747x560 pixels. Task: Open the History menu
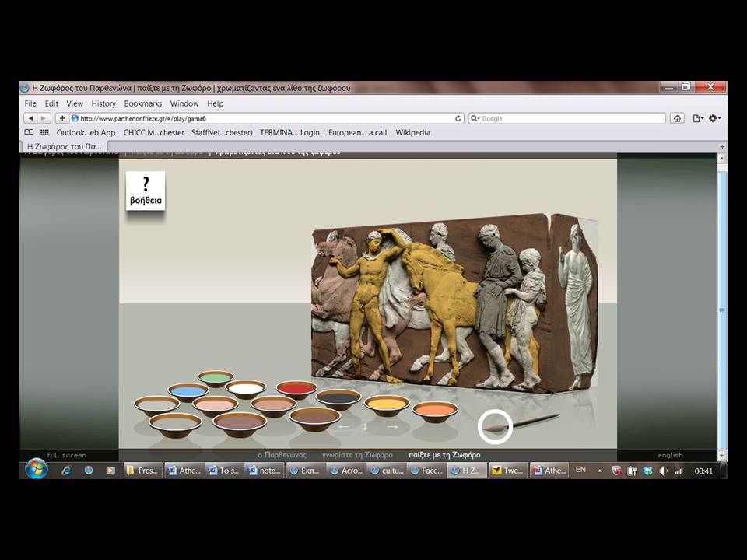[x=103, y=103]
